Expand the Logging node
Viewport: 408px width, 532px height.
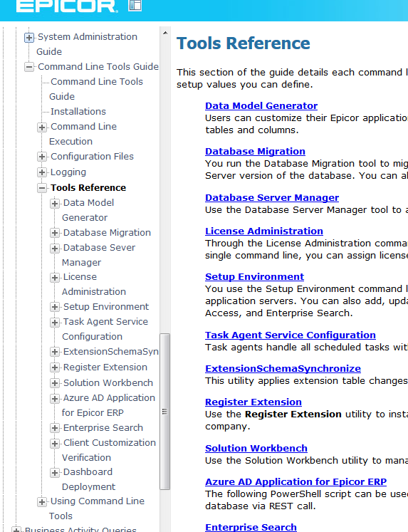tap(42, 172)
